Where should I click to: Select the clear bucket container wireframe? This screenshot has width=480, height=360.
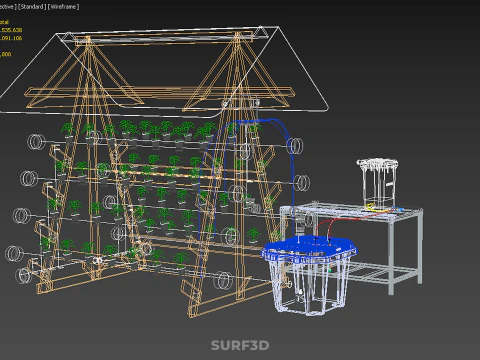click(x=307, y=288)
